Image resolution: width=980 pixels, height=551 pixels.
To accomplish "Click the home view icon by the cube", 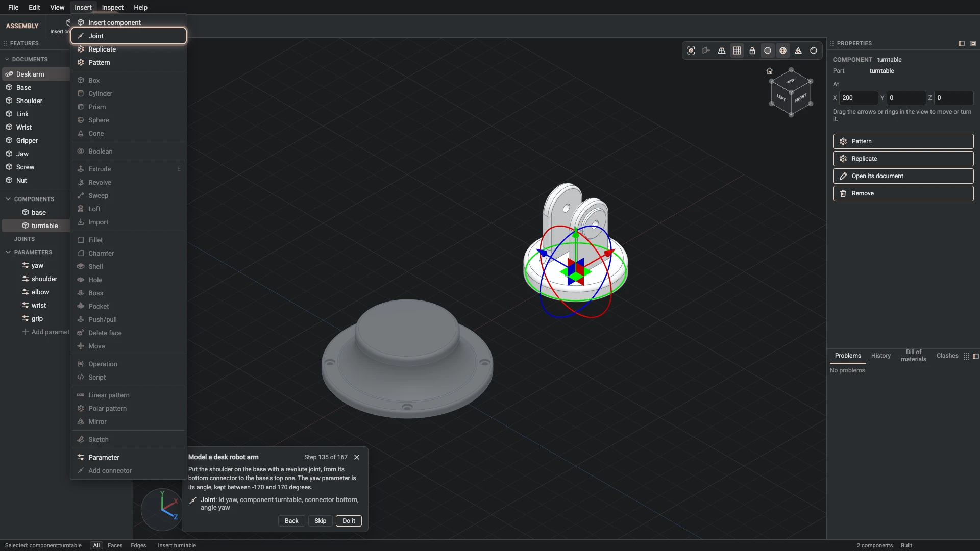I will 770,71.
